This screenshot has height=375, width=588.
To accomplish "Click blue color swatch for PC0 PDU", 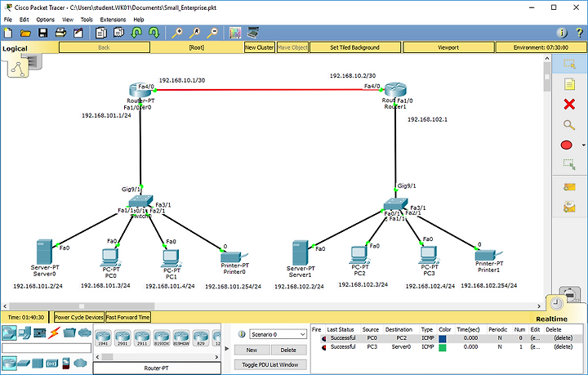I will tap(443, 338).
